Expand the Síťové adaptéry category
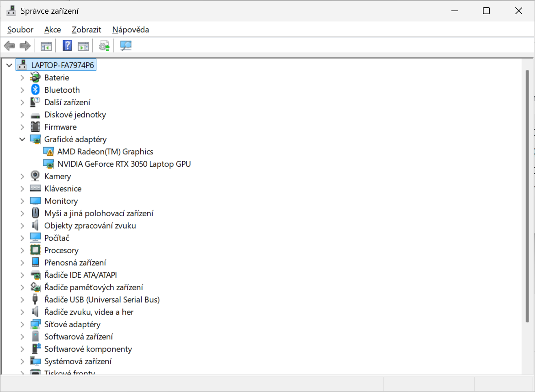The image size is (535, 392). [x=22, y=324]
